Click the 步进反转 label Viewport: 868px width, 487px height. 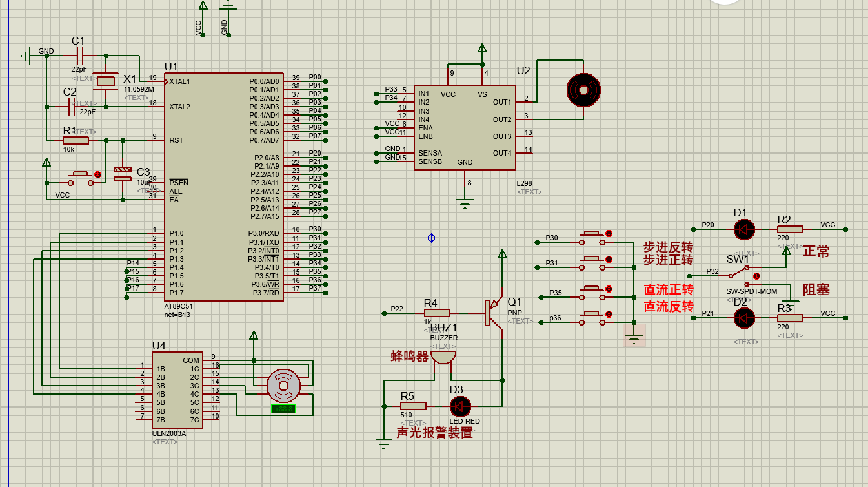tap(668, 247)
